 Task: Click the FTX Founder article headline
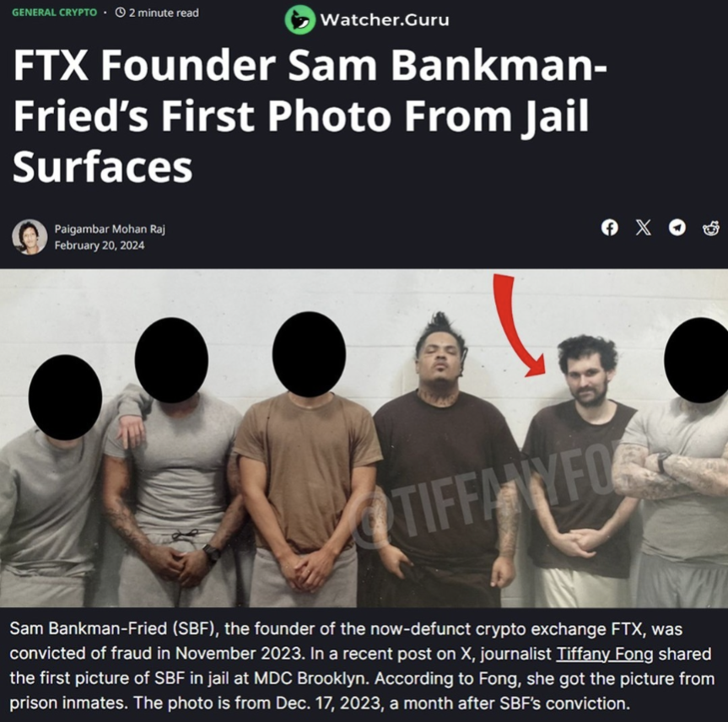pos(310,116)
